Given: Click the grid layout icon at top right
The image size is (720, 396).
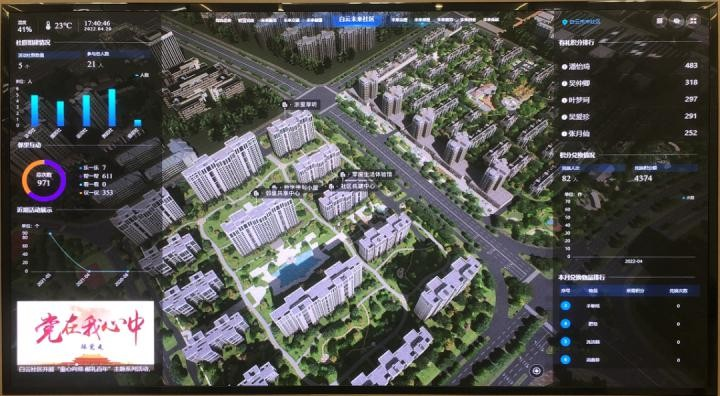Looking at the screenshot, I should 694,21.
